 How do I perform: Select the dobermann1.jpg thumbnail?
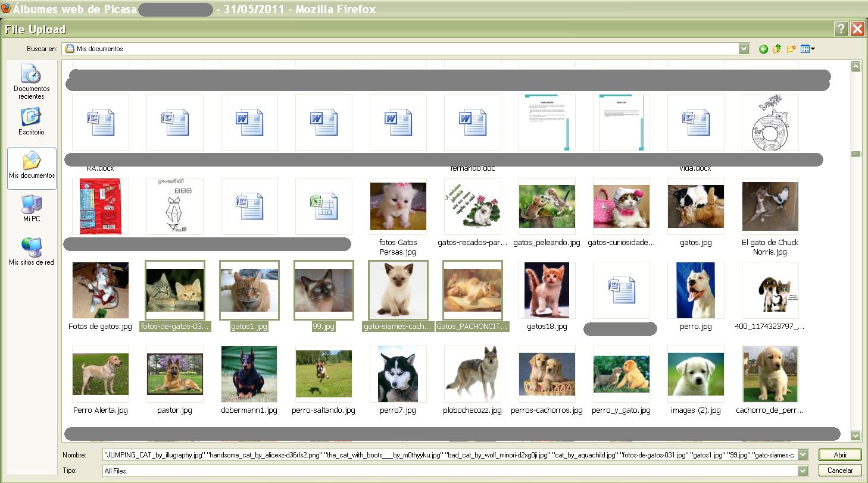click(x=249, y=374)
